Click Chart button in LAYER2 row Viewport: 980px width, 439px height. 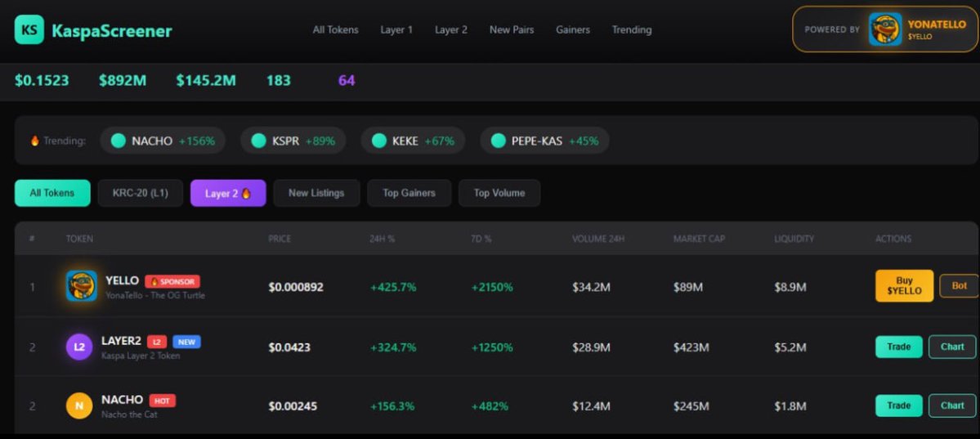point(952,347)
